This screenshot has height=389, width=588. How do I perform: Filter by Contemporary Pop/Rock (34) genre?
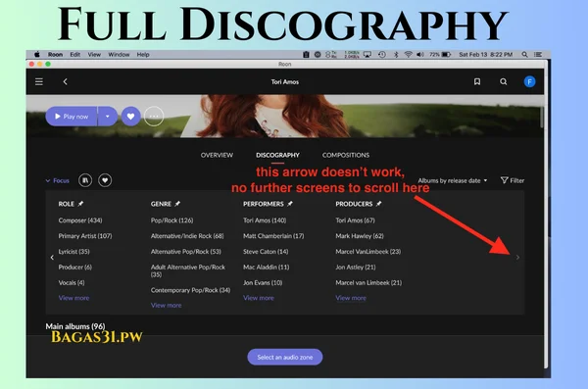pyautogui.click(x=190, y=290)
